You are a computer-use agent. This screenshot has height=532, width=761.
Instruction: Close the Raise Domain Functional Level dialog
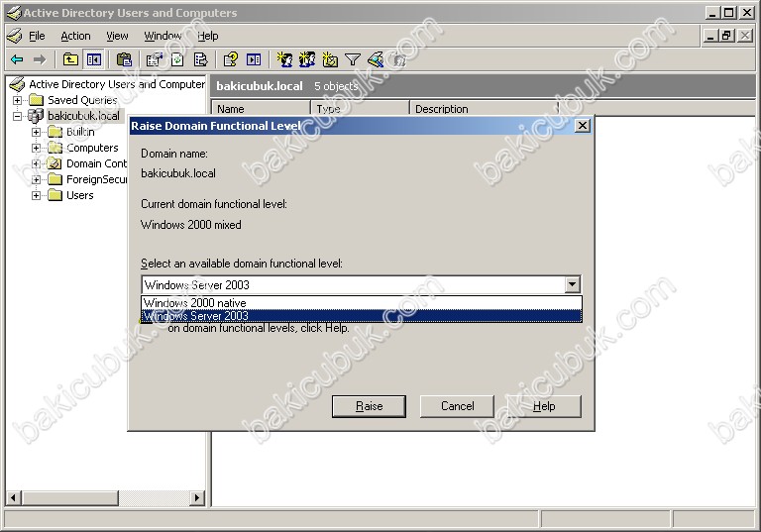(x=583, y=126)
